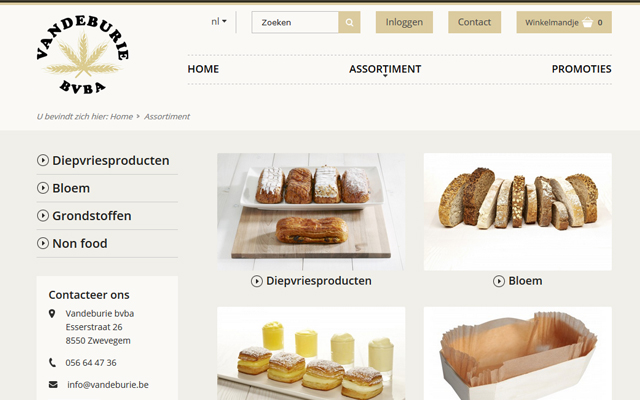640x400 pixels.
Task: Click the envelope icon next to email address
Action: click(53, 384)
